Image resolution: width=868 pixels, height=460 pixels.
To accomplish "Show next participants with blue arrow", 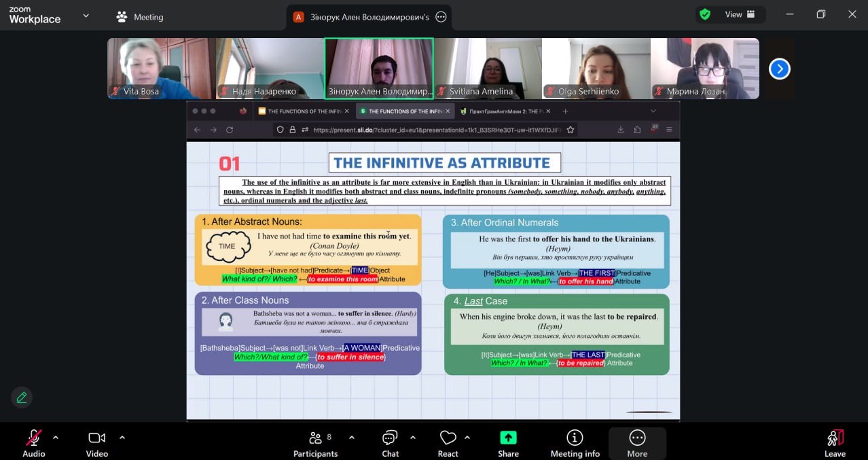I will point(779,69).
